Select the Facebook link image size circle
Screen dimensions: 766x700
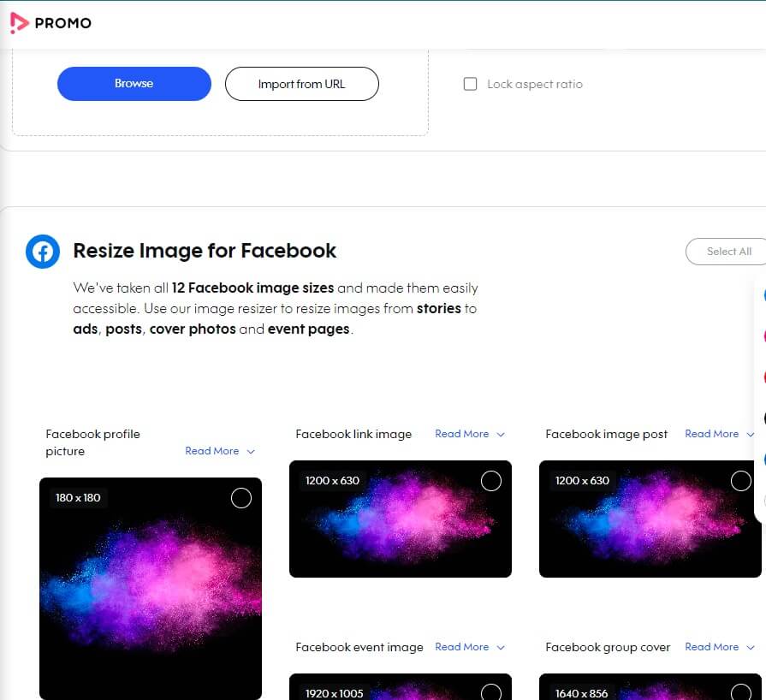point(491,481)
